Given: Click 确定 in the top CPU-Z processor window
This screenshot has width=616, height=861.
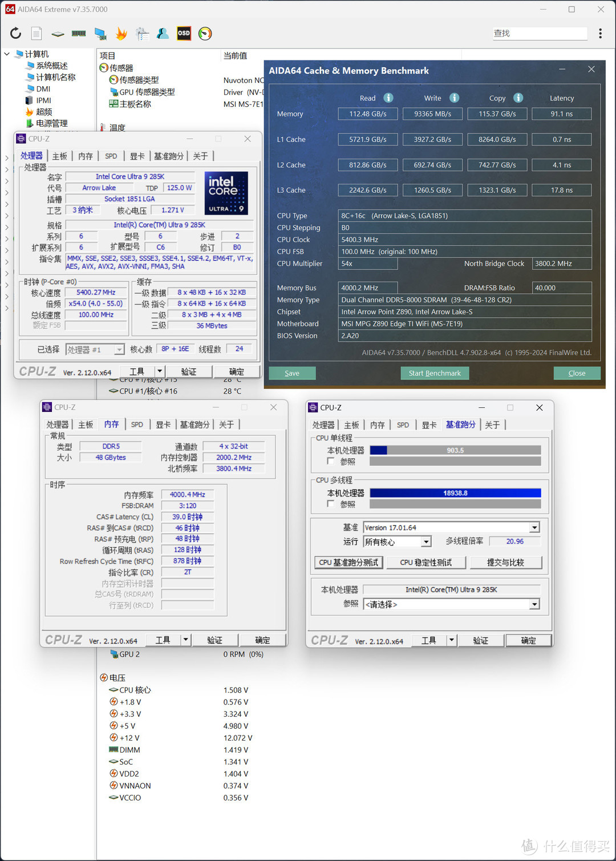Looking at the screenshot, I should 236,371.
